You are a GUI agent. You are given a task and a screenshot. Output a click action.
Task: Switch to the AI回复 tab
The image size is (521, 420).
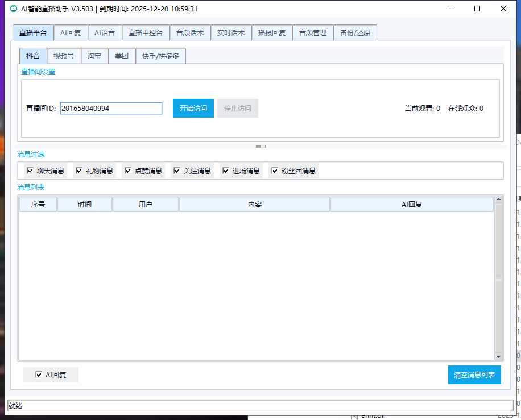tap(71, 33)
